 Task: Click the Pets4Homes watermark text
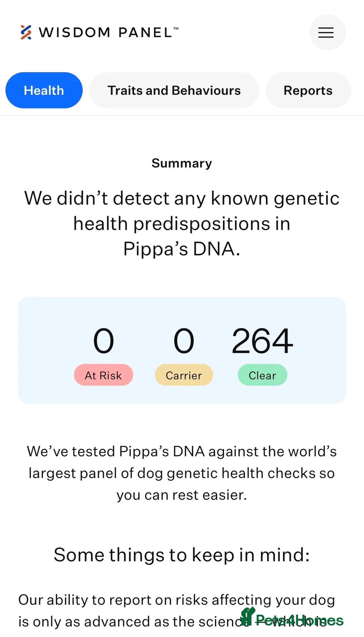pyautogui.click(x=299, y=620)
